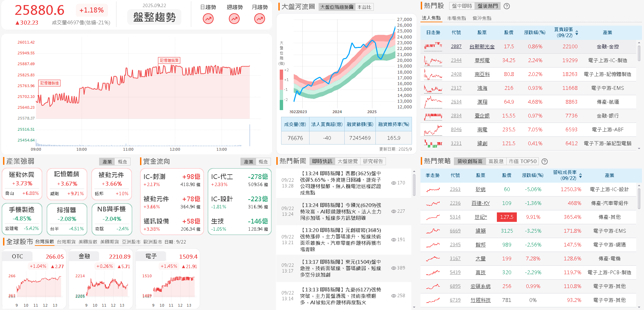
Task: Open the 手機製造 industry card
Action: click(22, 219)
